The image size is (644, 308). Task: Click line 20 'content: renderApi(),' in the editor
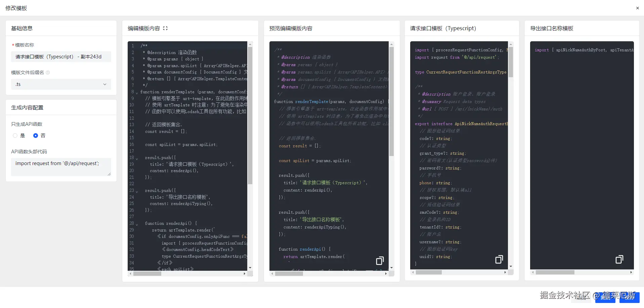pos(174,171)
